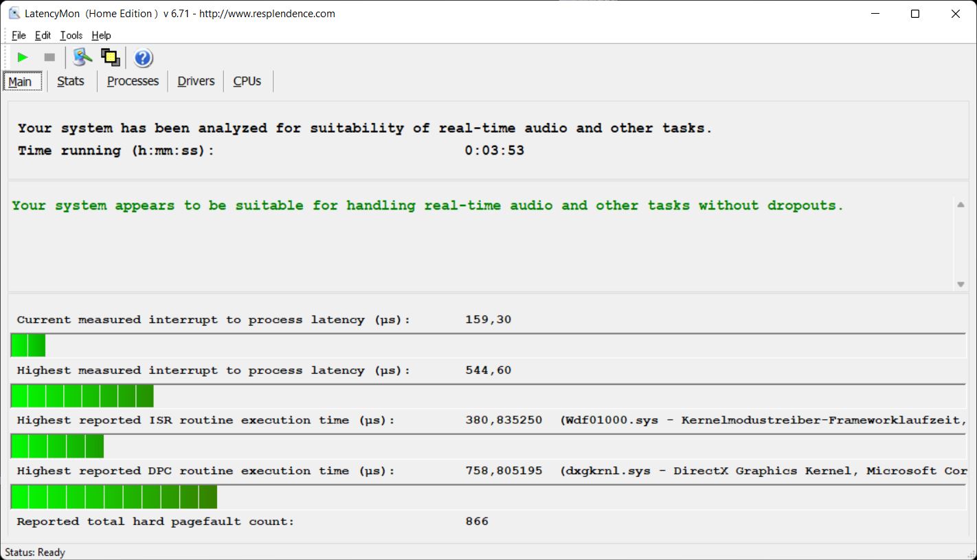Image resolution: width=977 pixels, height=560 pixels.
Task: Click the LatencyMon app icon in title bar
Action: click(14, 14)
